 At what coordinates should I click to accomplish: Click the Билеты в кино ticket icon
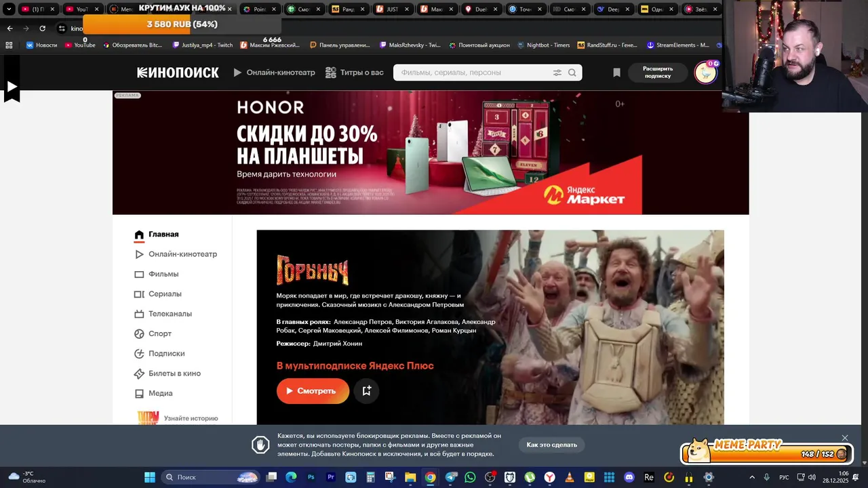[139, 373]
